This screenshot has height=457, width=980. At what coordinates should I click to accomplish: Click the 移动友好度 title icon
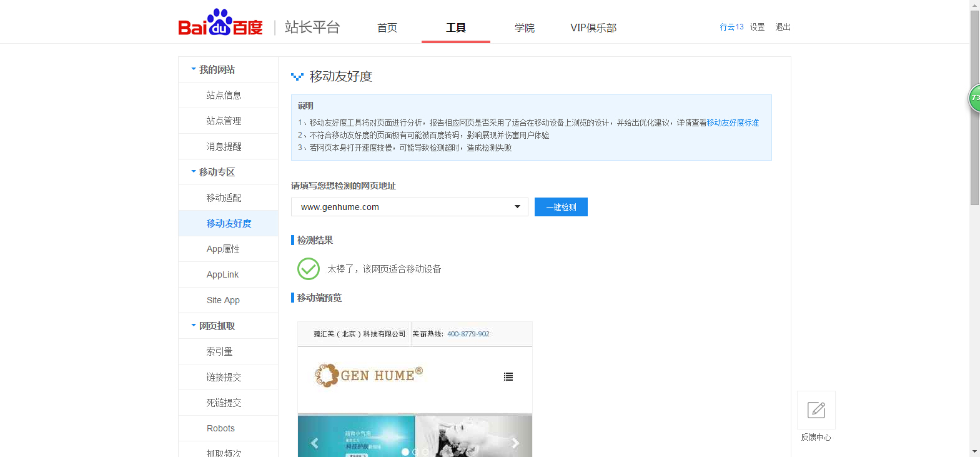tap(297, 77)
